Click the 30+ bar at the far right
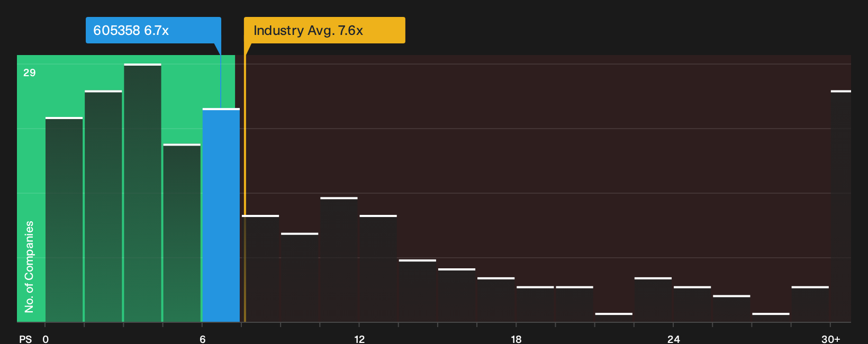The width and height of the screenshot is (868, 344). [841, 206]
